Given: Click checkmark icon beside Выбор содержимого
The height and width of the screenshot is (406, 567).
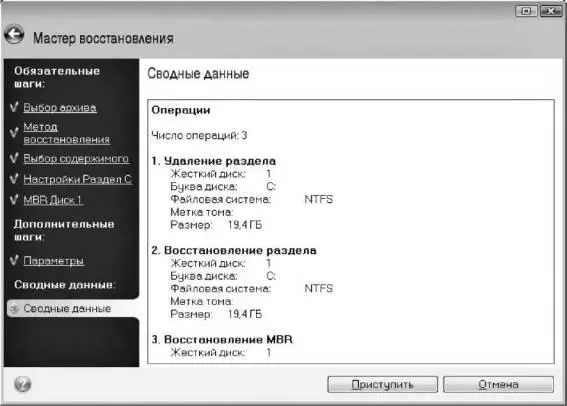Looking at the screenshot, I should [x=14, y=158].
